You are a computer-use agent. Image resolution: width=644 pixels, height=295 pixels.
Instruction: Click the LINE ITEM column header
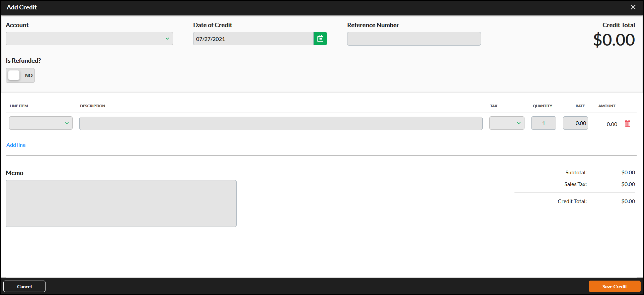pos(19,106)
